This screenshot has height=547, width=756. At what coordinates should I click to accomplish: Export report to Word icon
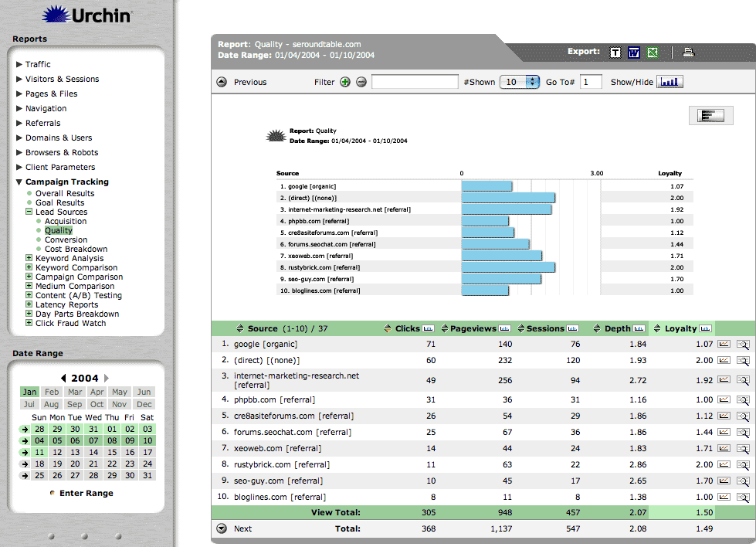click(x=633, y=53)
